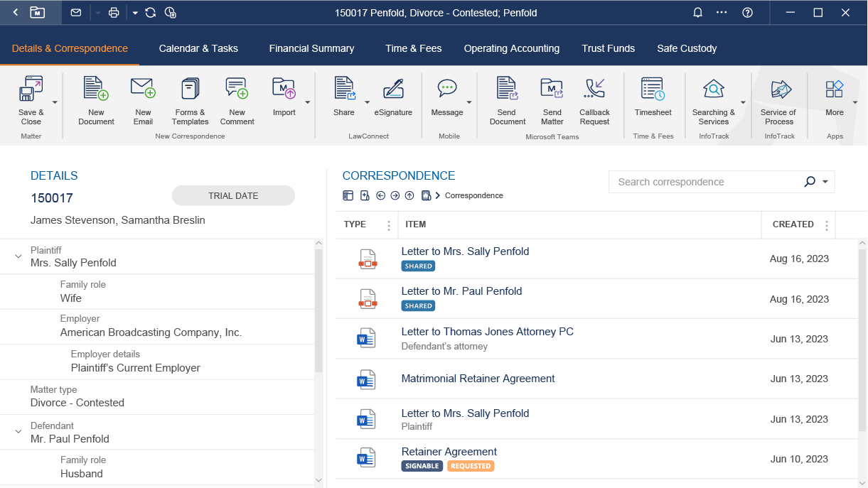Click the TRIAL DATE button
868x488 pixels.
[233, 195]
